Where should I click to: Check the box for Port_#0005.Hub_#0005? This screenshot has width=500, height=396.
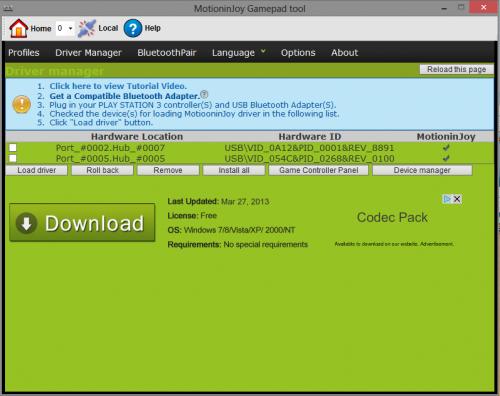(13, 158)
